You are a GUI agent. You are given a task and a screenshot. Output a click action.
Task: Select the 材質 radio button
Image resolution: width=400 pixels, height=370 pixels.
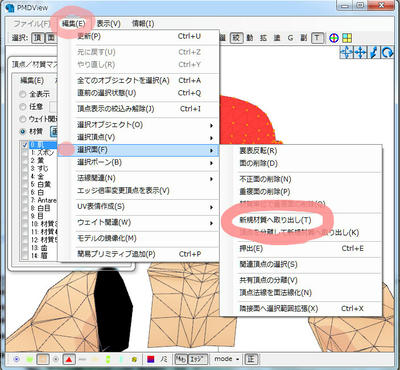(23, 131)
